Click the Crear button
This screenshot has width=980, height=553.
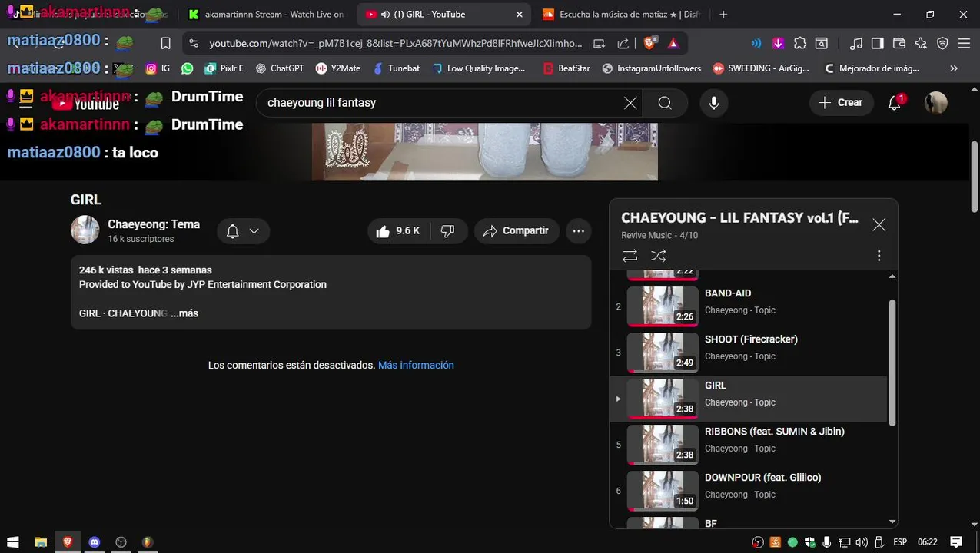click(841, 102)
